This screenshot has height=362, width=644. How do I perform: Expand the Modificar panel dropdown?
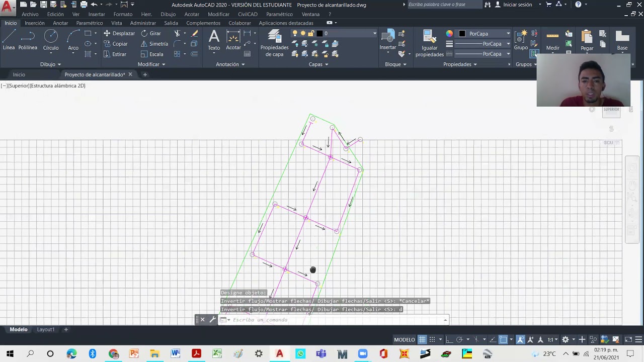click(x=151, y=64)
